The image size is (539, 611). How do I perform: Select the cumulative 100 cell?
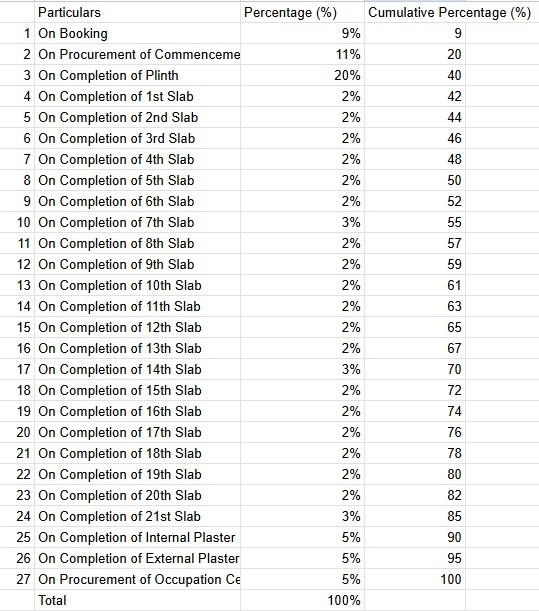pyautogui.click(x=415, y=579)
